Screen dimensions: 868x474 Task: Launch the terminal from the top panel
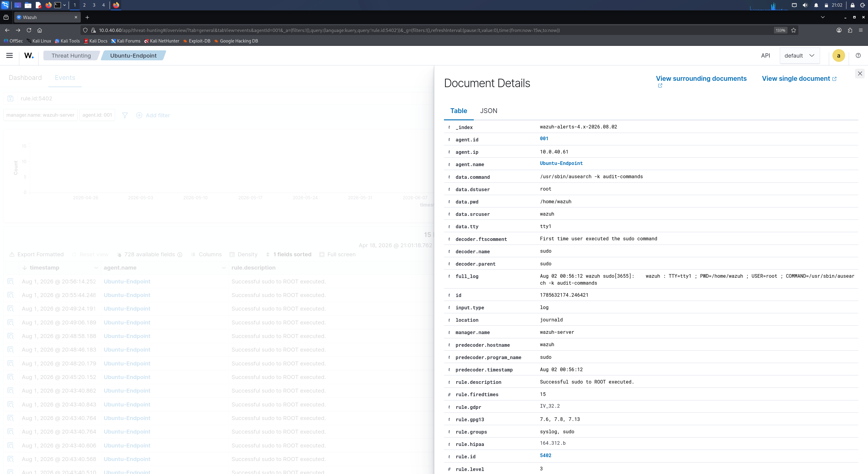(58, 5)
